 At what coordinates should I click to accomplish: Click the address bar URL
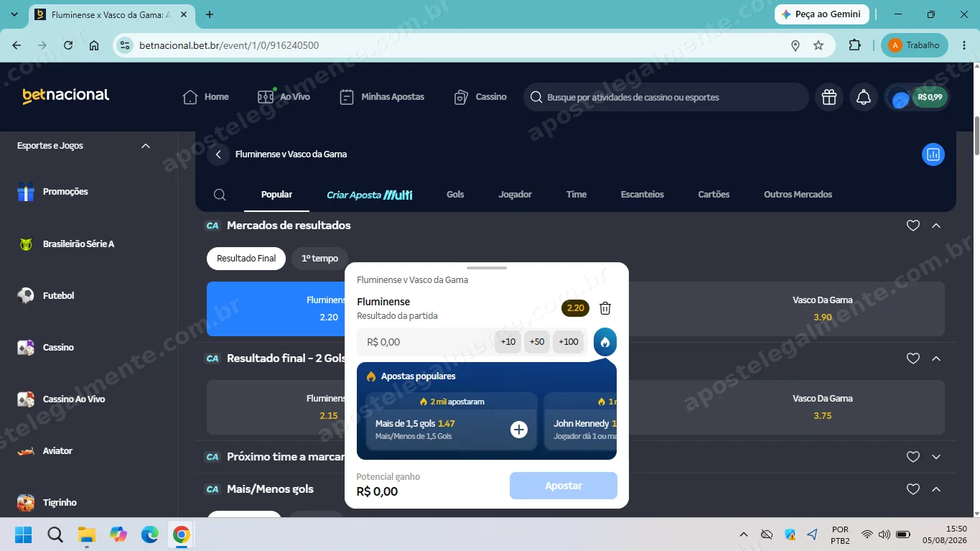click(x=229, y=45)
